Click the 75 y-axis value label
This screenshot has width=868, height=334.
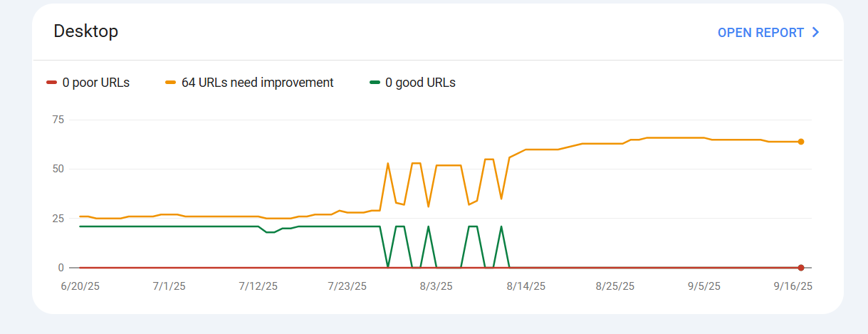click(58, 120)
